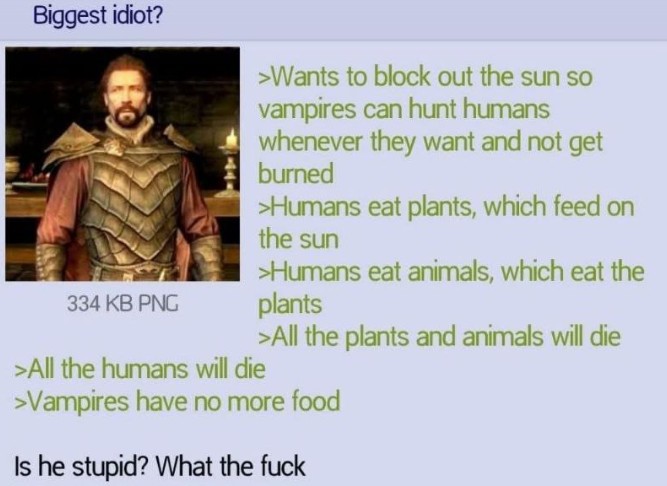The width and height of the screenshot is (667, 486).
Task: Click 'All the plants and animals will die'
Action: pos(440,336)
